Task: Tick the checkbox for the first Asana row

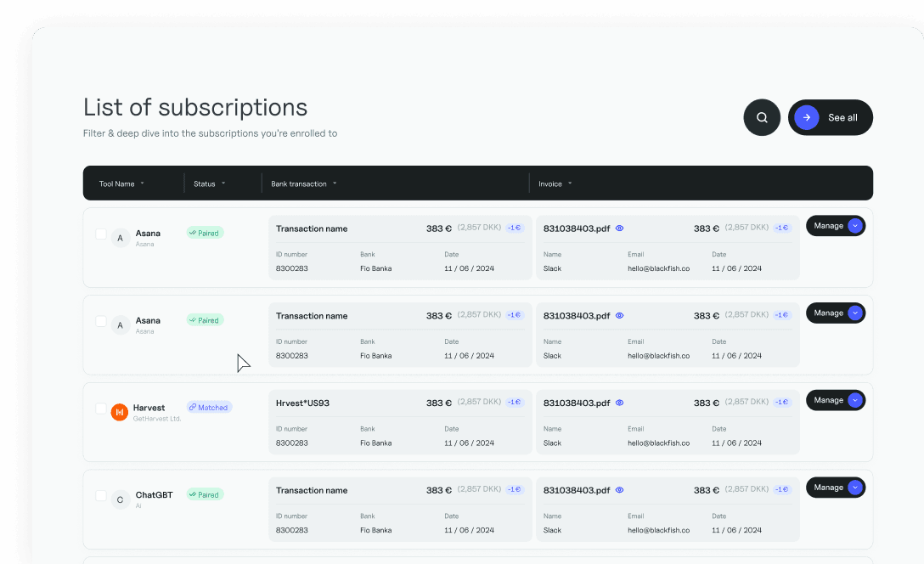Action: point(101,234)
